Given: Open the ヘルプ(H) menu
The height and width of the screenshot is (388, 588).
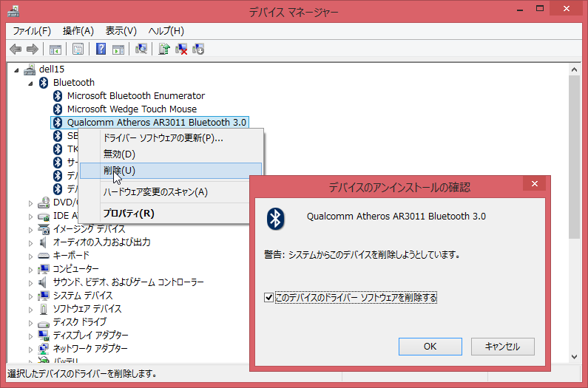Looking at the screenshot, I should pos(166,31).
